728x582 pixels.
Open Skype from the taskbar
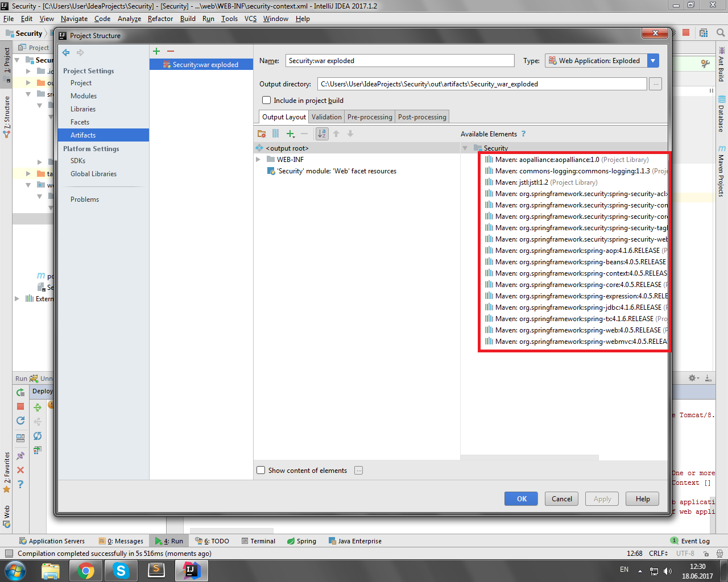(x=121, y=571)
